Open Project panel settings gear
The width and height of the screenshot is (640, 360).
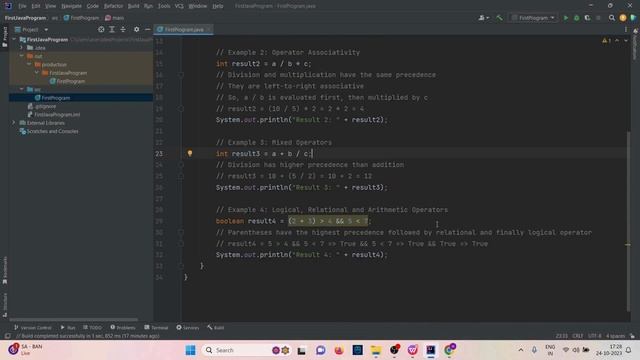pos(136,29)
